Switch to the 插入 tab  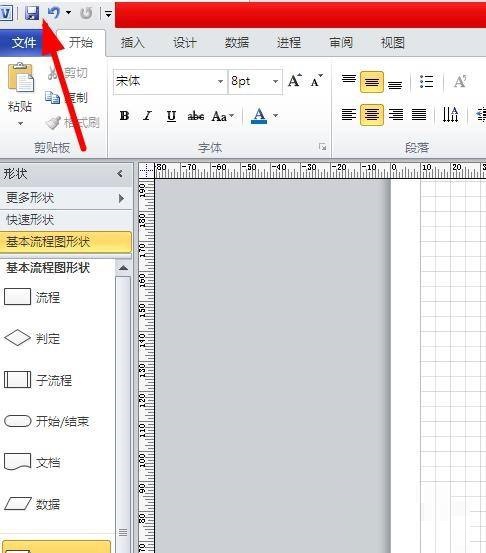point(133,43)
